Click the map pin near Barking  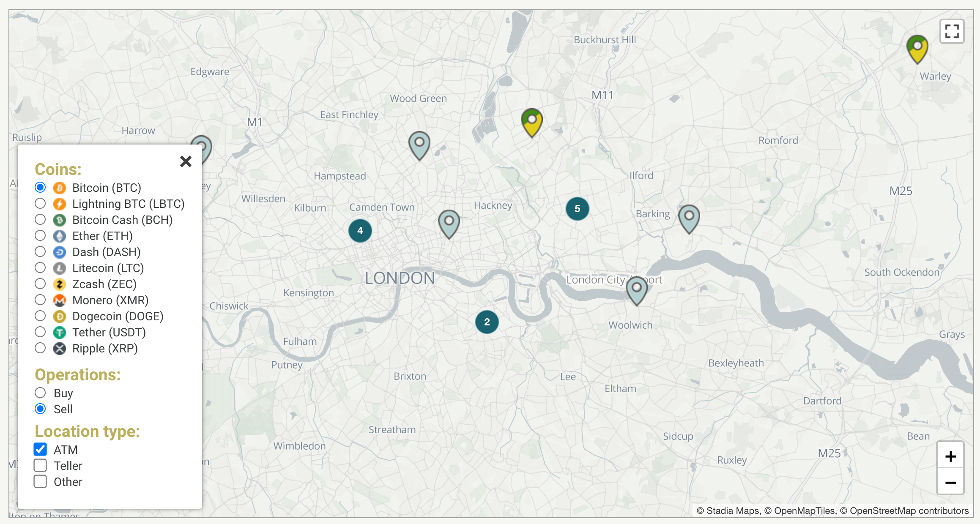pyautogui.click(x=689, y=218)
